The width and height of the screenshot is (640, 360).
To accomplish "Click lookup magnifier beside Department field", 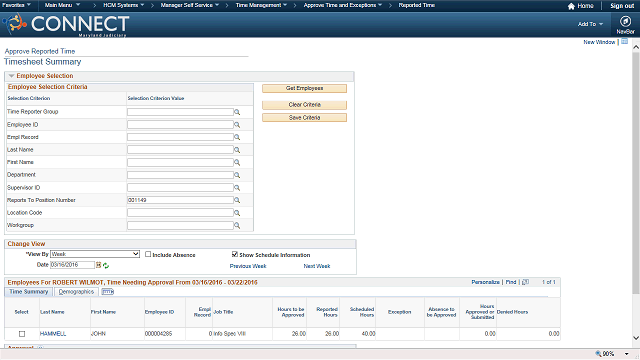I will [237, 175].
